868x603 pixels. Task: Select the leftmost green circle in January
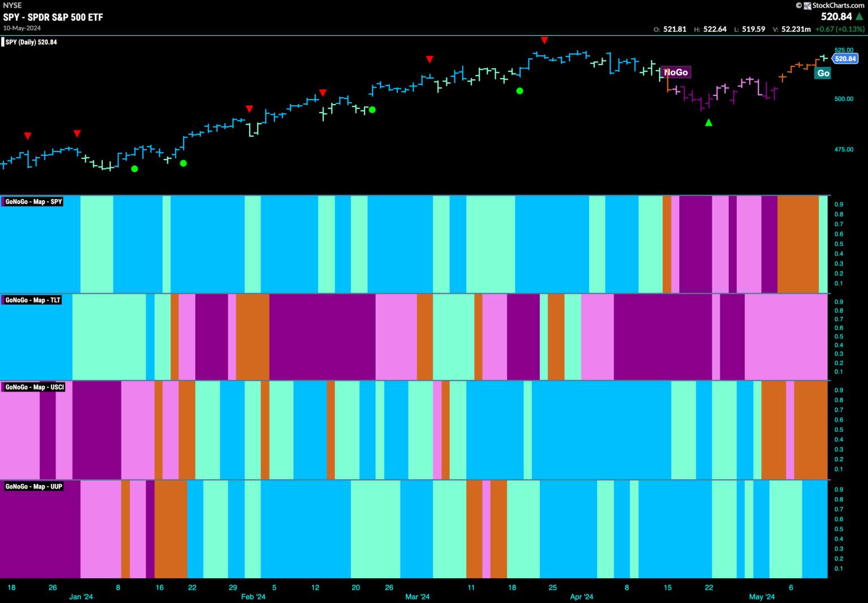click(134, 168)
